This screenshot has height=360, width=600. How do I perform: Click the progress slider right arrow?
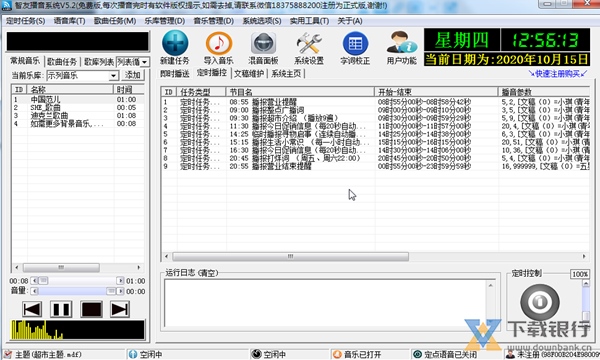(120, 280)
